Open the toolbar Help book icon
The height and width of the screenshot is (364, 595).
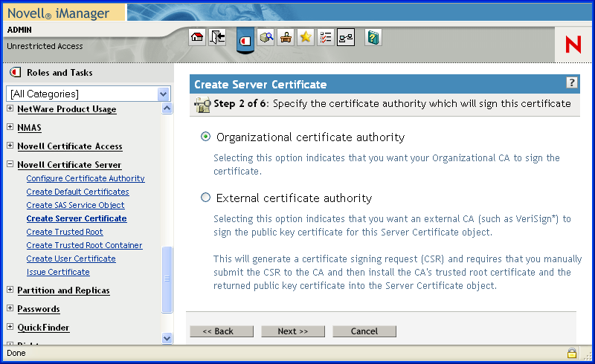coord(373,37)
